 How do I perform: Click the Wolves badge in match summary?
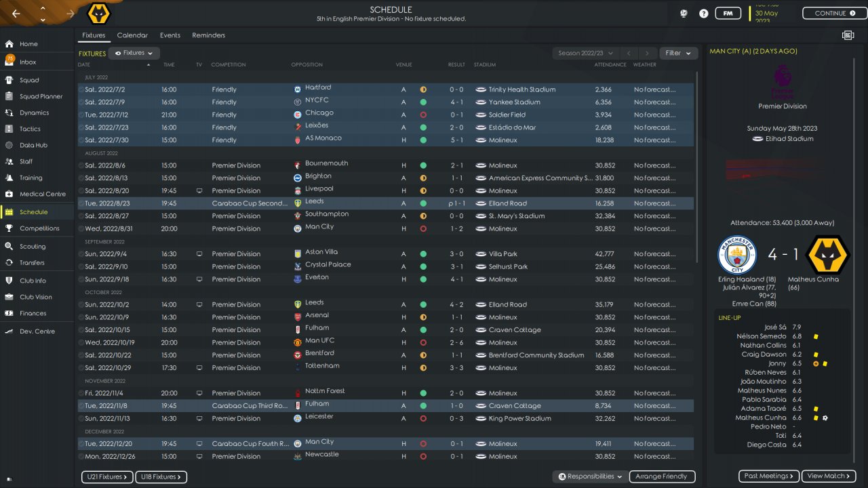pyautogui.click(x=827, y=255)
